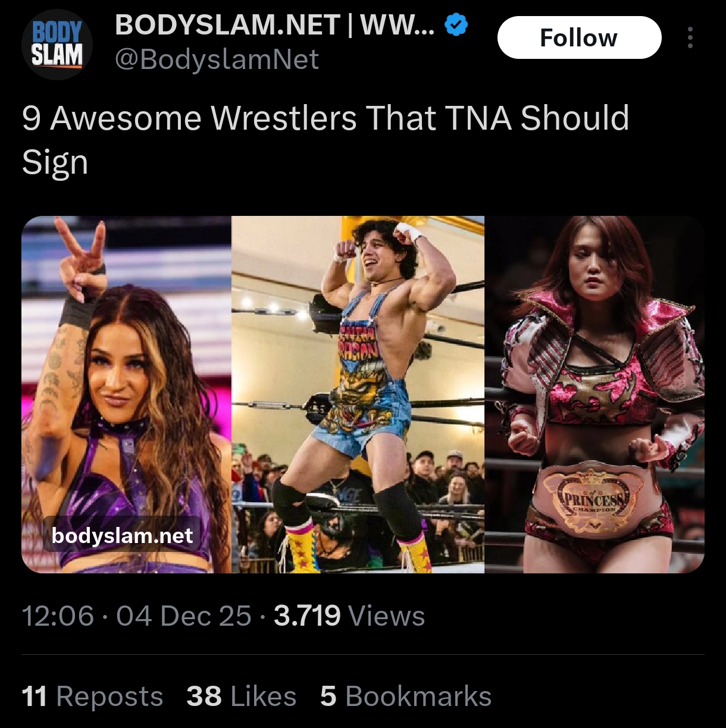The height and width of the screenshot is (728, 726).
Task: View image of woman making peace sign
Action: click(x=126, y=394)
